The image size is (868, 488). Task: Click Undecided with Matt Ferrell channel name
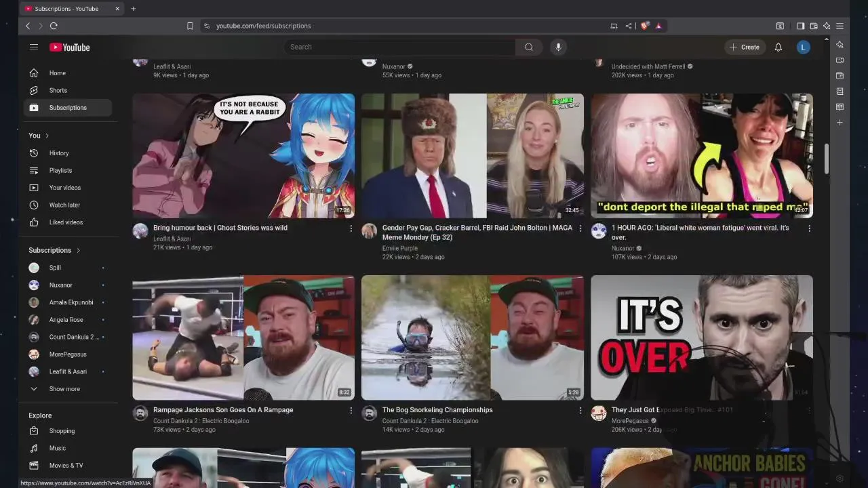tap(649, 66)
